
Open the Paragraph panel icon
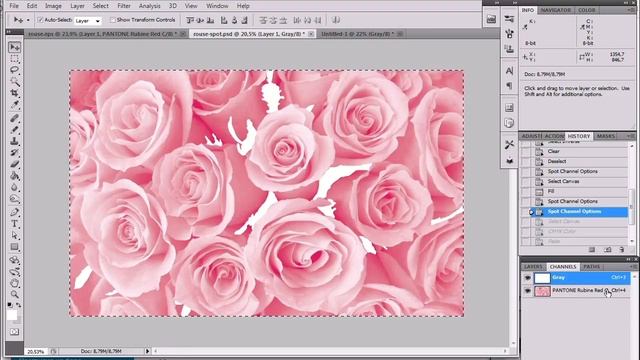[509, 86]
